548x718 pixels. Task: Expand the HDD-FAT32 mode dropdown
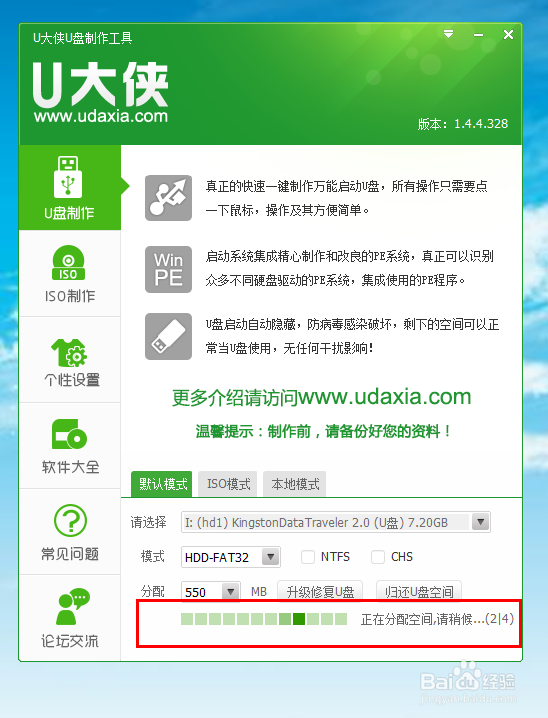[271, 557]
